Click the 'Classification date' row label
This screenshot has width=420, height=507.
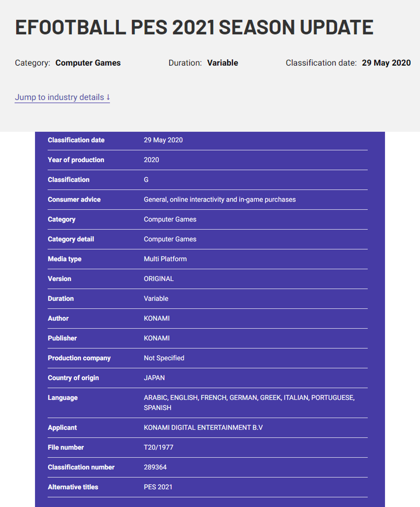[x=76, y=140]
